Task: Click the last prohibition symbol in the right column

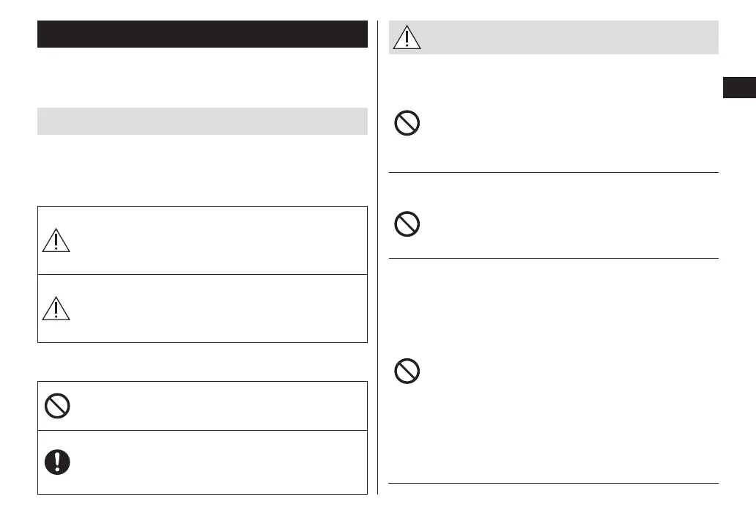Action: pos(407,372)
